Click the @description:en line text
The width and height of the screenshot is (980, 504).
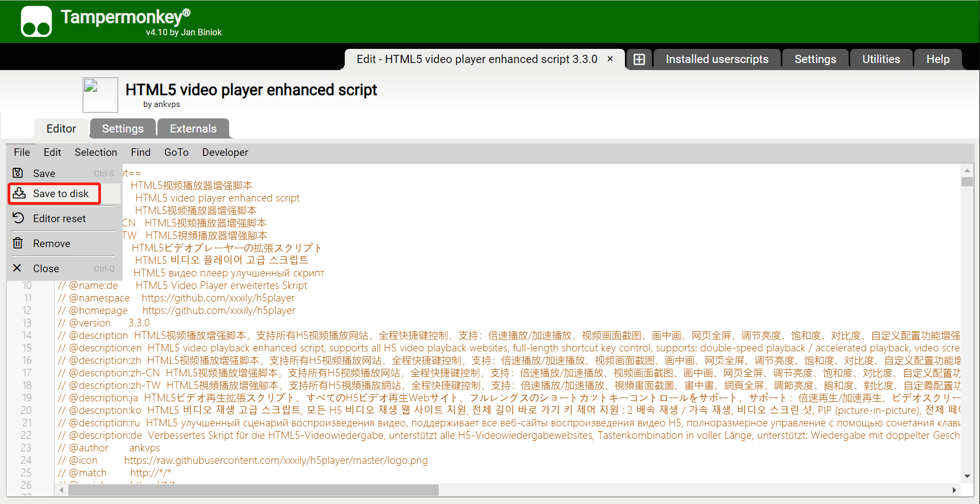509,348
